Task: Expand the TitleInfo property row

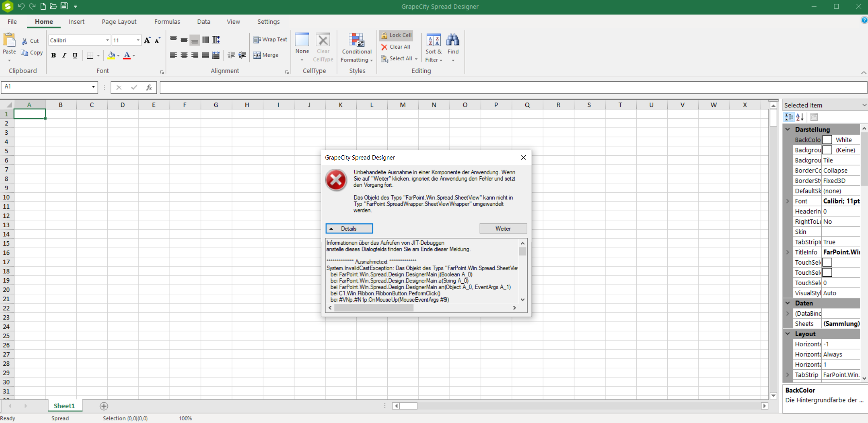Action: pos(788,252)
